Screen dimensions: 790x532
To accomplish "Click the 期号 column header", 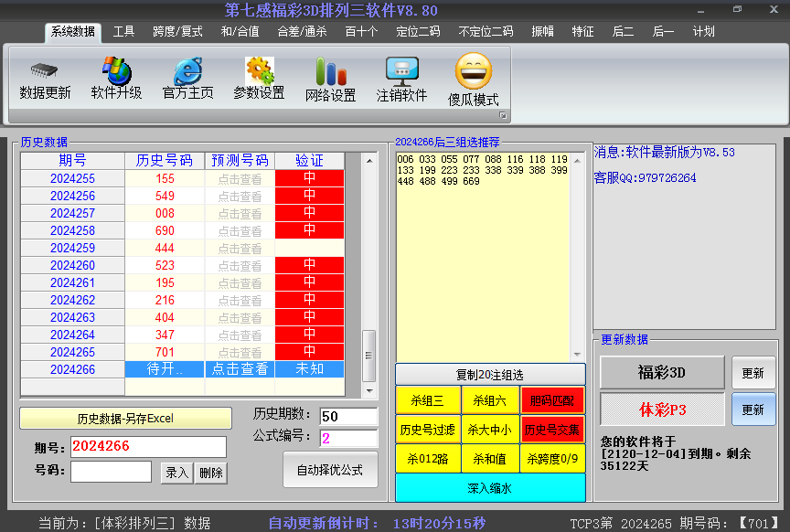I will tap(72, 161).
